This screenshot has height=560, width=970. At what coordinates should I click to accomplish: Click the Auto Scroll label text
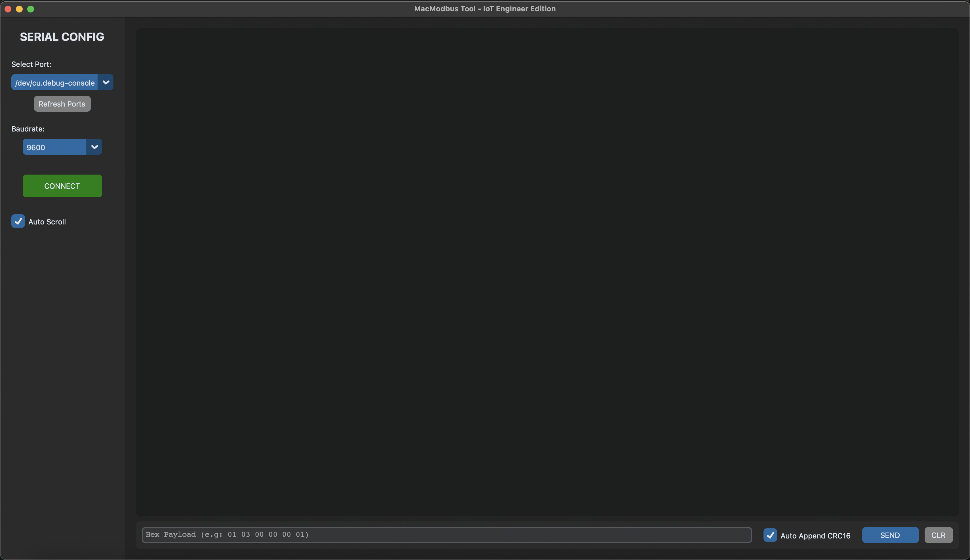[x=47, y=222]
